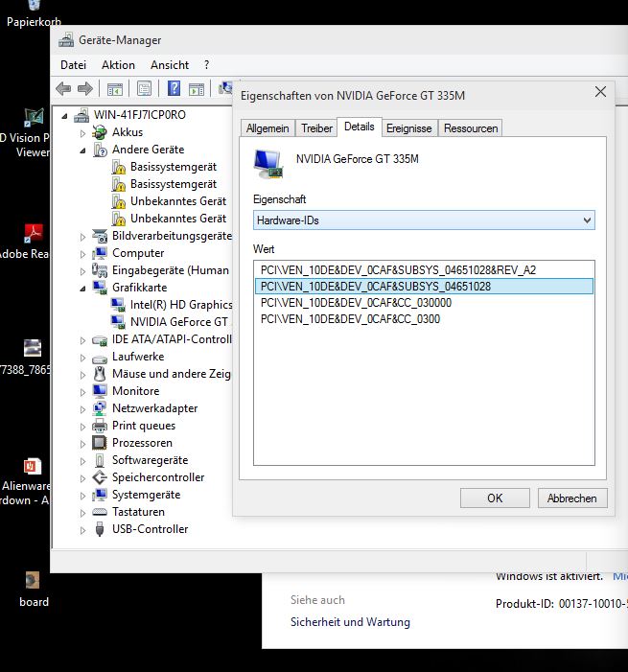Click the Netzwerkadapter icon
Viewport: 628px width, 672px height.
click(100, 408)
